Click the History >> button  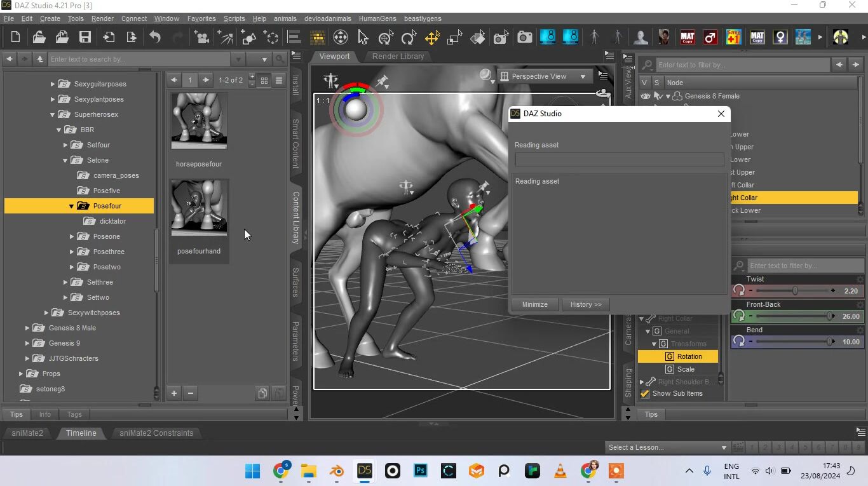pos(586,304)
